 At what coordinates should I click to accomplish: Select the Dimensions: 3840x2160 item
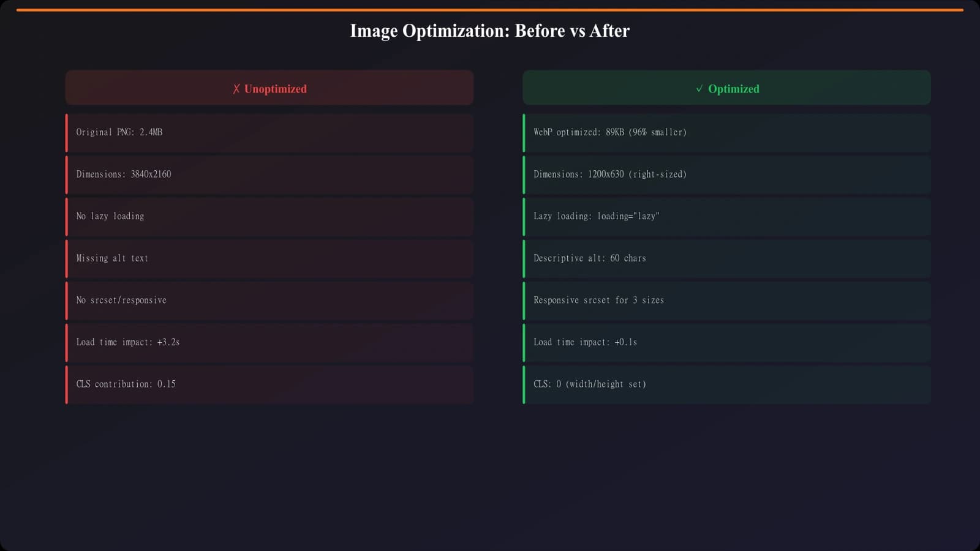(269, 174)
